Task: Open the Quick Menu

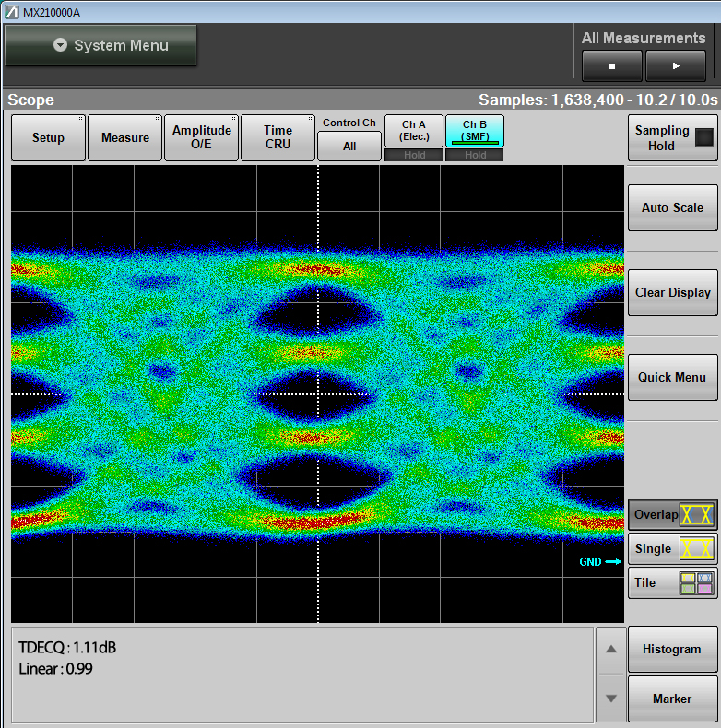Action: (x=672, y=377)
